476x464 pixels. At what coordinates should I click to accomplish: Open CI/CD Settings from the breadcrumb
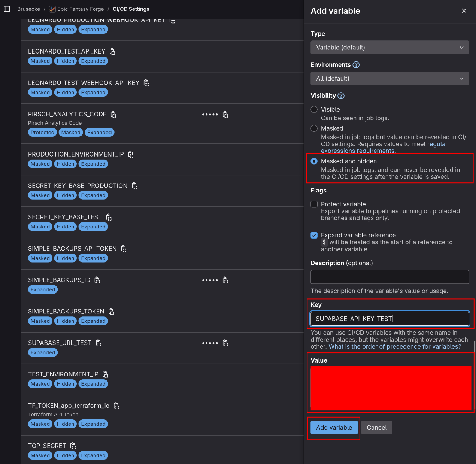131,9
